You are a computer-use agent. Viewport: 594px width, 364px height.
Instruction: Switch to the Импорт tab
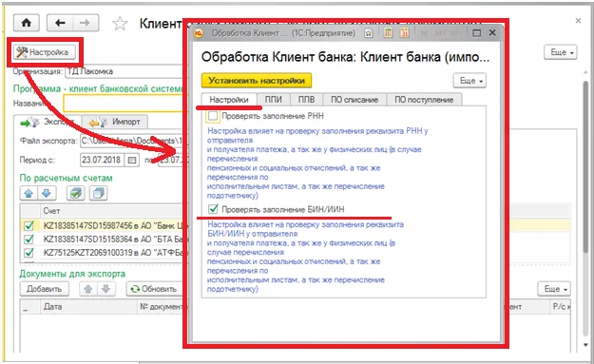(115, 122)
